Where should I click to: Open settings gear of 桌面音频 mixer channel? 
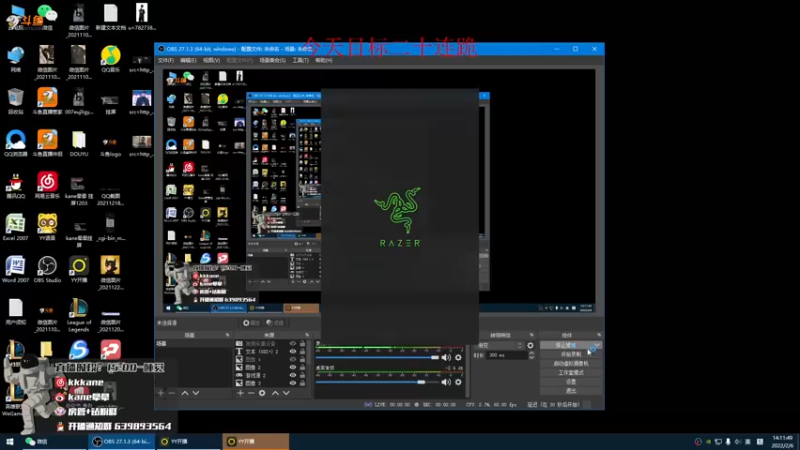[x=458, y=382]
